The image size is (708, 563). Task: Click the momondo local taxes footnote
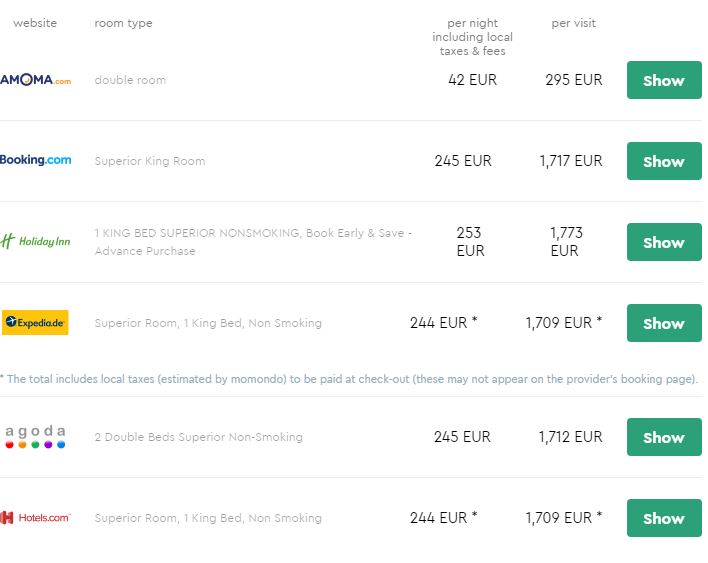click(349, 379)
